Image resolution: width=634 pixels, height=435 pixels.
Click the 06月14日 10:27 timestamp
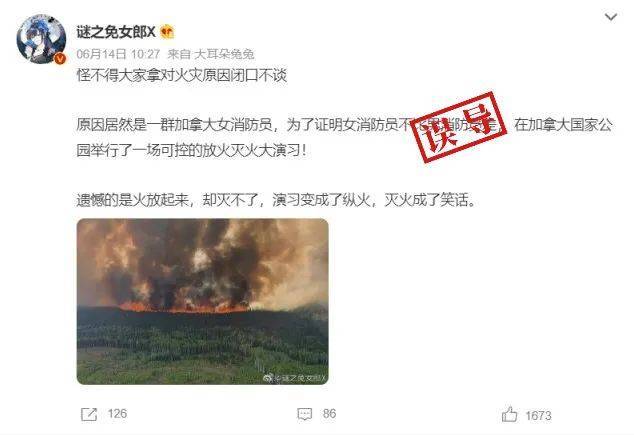click(118, 54)
